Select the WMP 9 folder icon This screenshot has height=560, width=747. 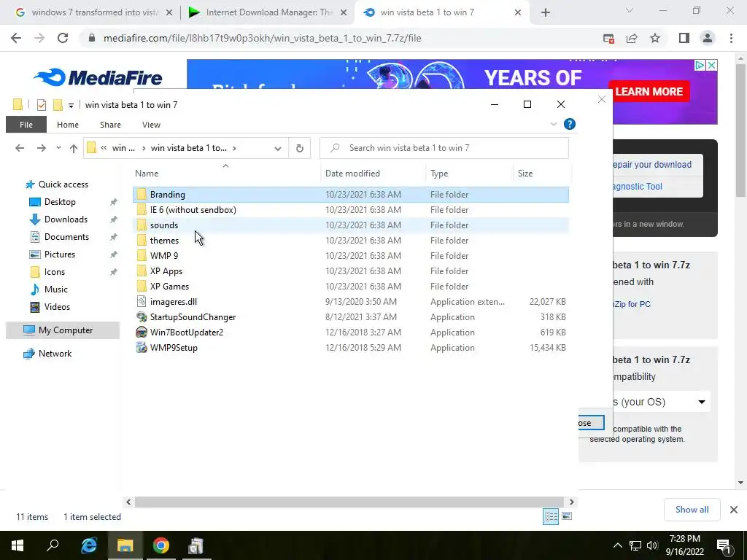coord(142,255)
